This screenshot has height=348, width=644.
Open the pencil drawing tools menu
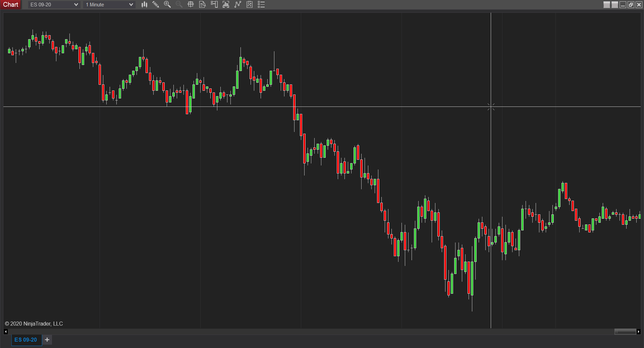[156, 4]
